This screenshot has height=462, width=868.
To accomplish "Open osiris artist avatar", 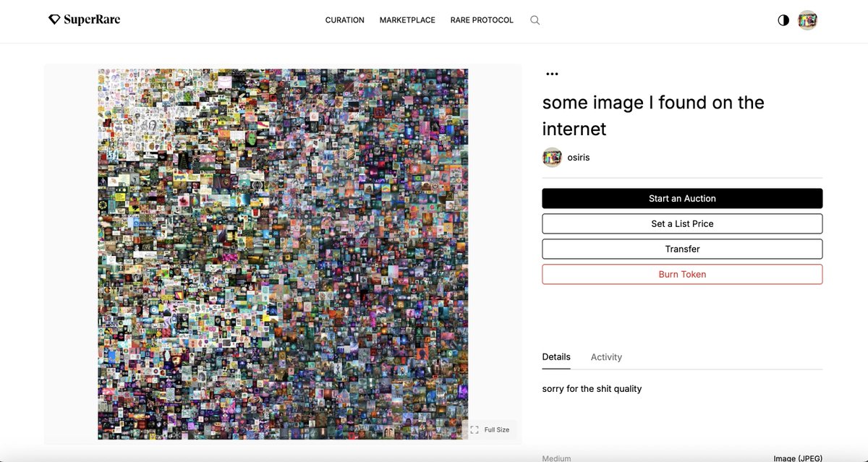I will (552, 157).
